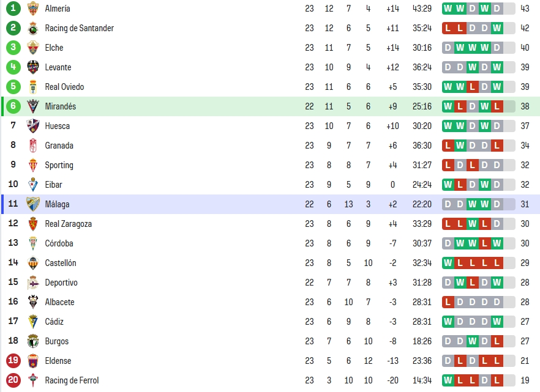540x392 pixels.
Task: Click the Sporting points total 32
Action: coord(525,165)
